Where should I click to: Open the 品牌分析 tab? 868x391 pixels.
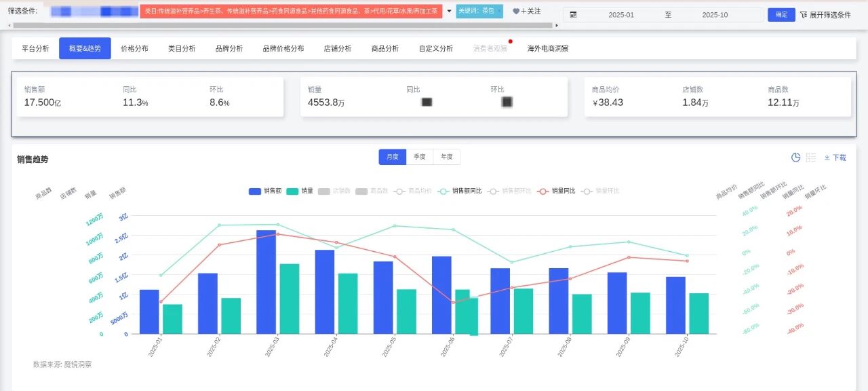(229, 49)
